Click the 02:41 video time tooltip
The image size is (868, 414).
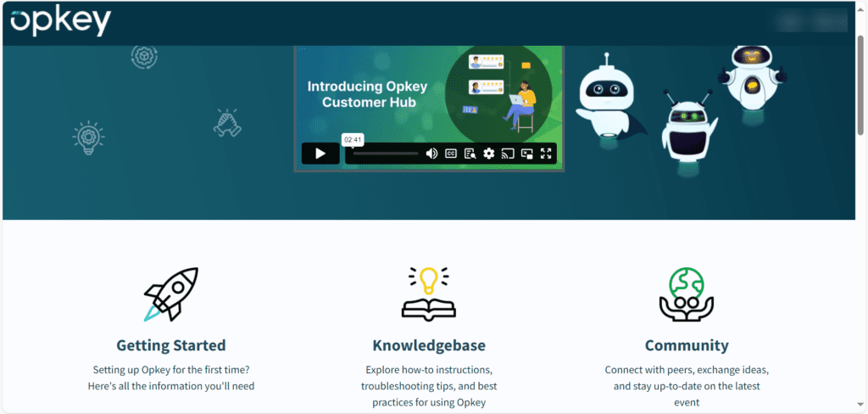click(353, 140)
